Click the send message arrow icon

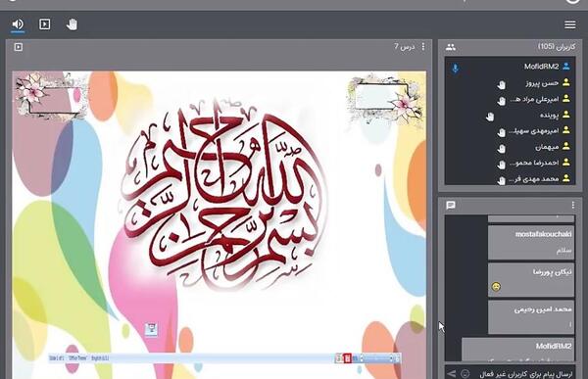pyautogui.click(x=452, y=374)
